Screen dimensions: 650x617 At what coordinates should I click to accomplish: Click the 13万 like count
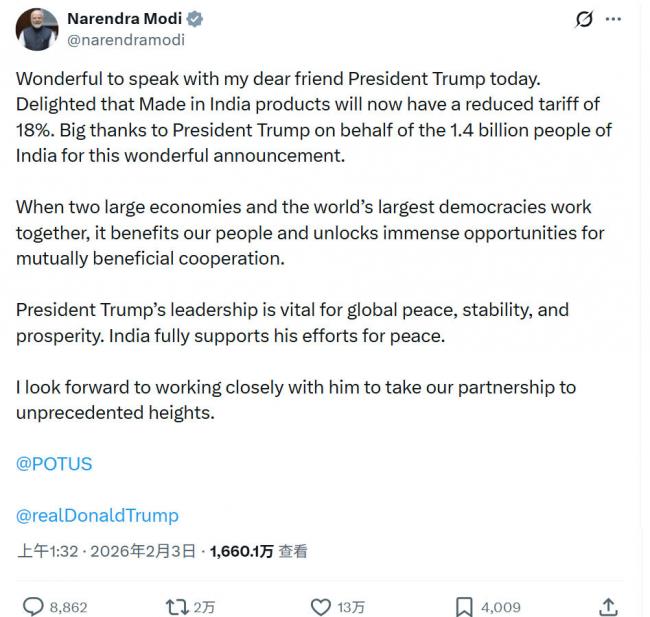[x=351, y=607]
